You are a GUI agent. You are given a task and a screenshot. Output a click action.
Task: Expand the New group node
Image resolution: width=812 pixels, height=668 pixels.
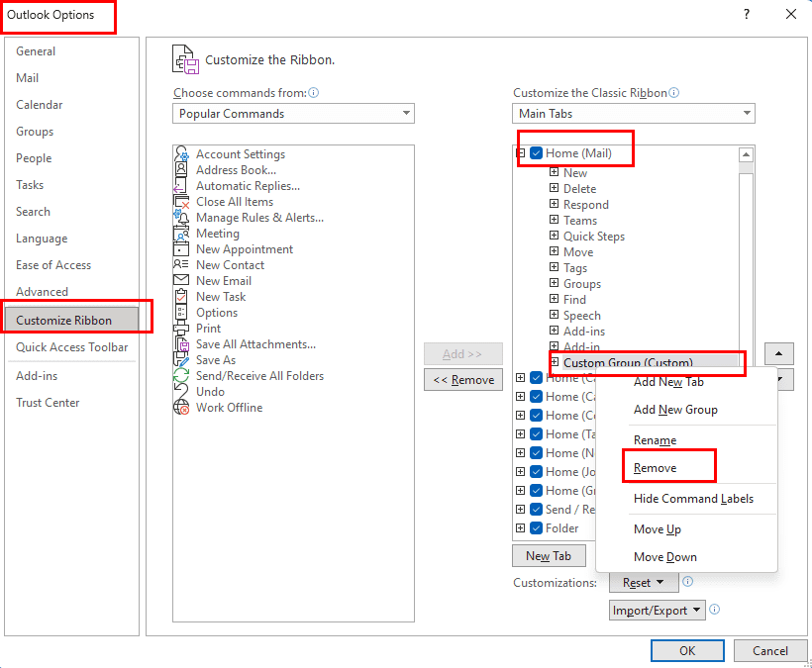[x=555, y=172]
